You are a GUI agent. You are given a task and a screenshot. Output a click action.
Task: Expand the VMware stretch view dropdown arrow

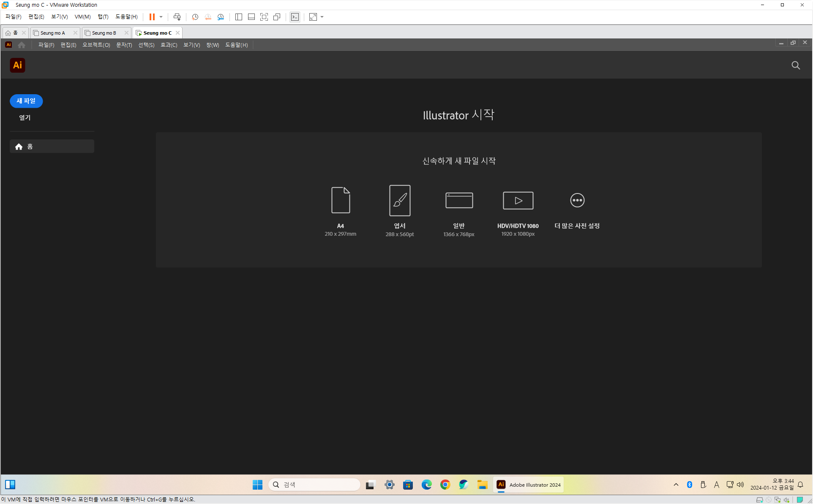pos(322,17)
